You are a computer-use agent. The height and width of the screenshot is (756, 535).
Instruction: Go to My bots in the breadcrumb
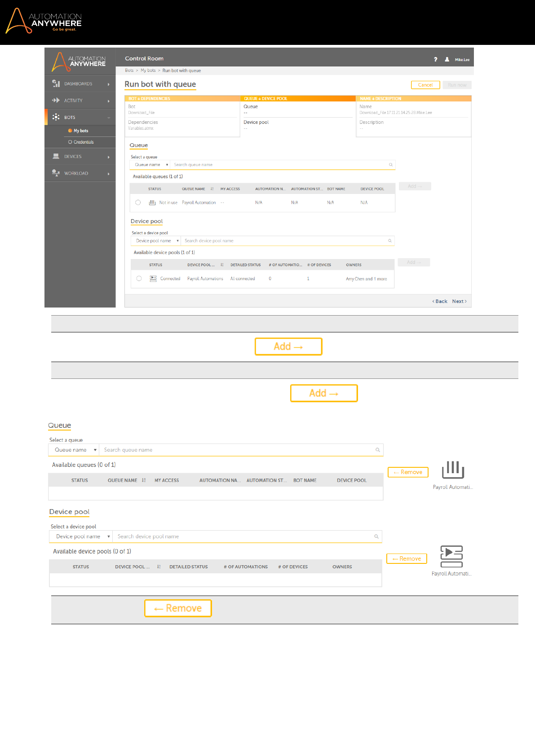click(x=148, y=70)
